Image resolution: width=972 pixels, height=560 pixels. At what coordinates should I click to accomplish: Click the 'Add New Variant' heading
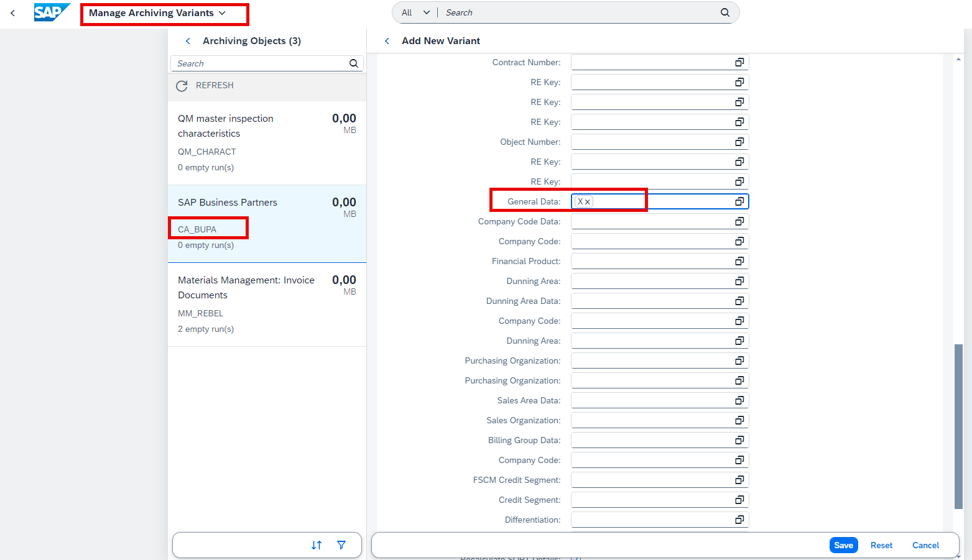(441, 41)
